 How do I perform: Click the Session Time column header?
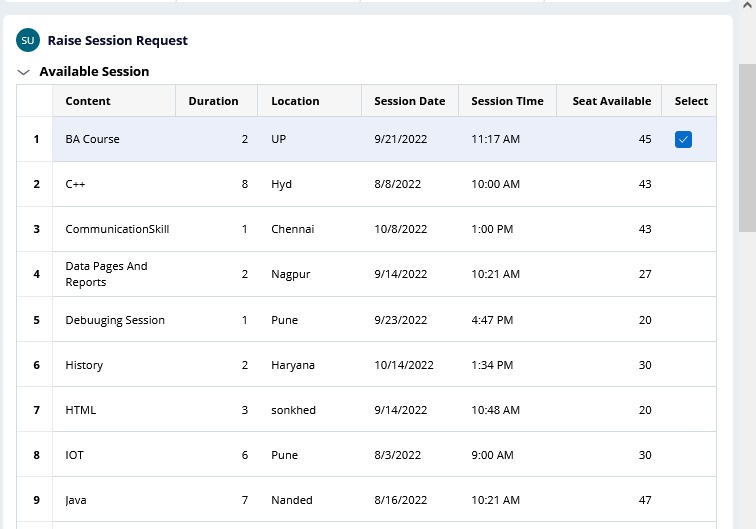click(x=507, y=101)
